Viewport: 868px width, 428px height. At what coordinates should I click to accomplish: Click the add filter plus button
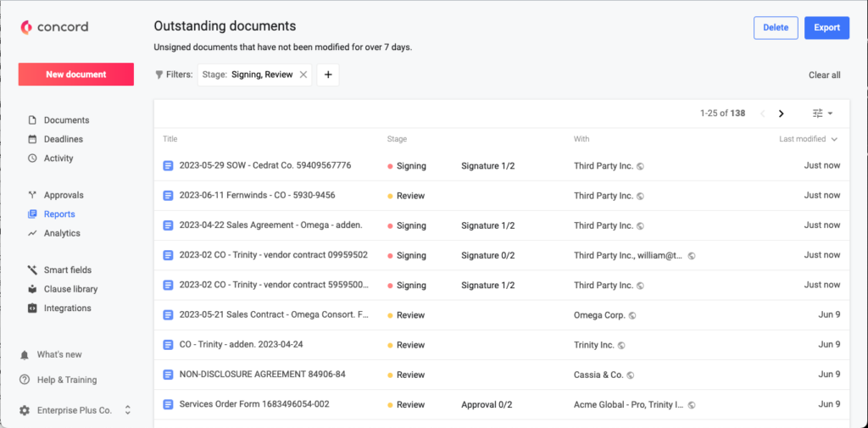tap(328, 75)
